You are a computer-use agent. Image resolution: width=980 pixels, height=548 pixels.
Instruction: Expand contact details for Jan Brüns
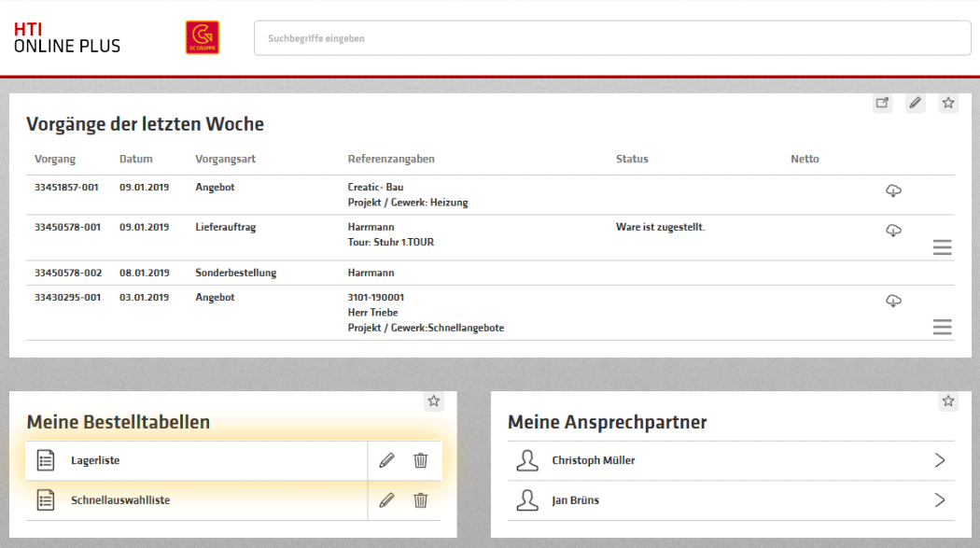[939, 500]
